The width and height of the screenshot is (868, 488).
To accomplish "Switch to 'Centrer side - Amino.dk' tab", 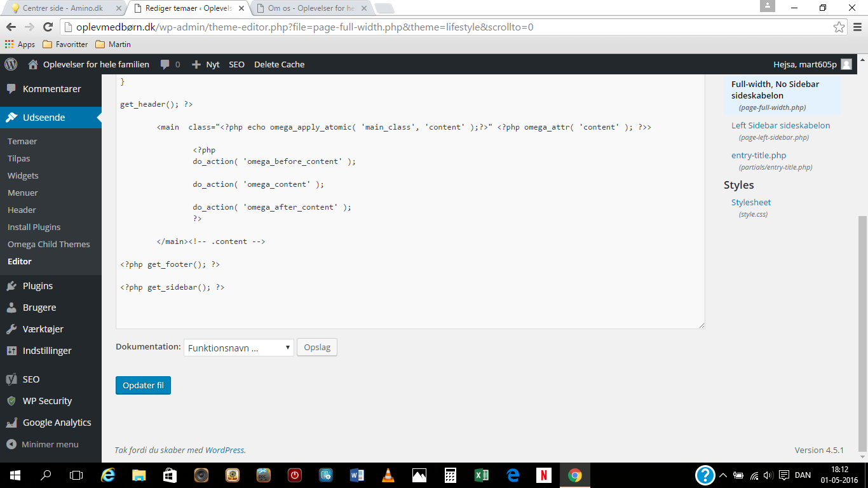I will [62, 8].
